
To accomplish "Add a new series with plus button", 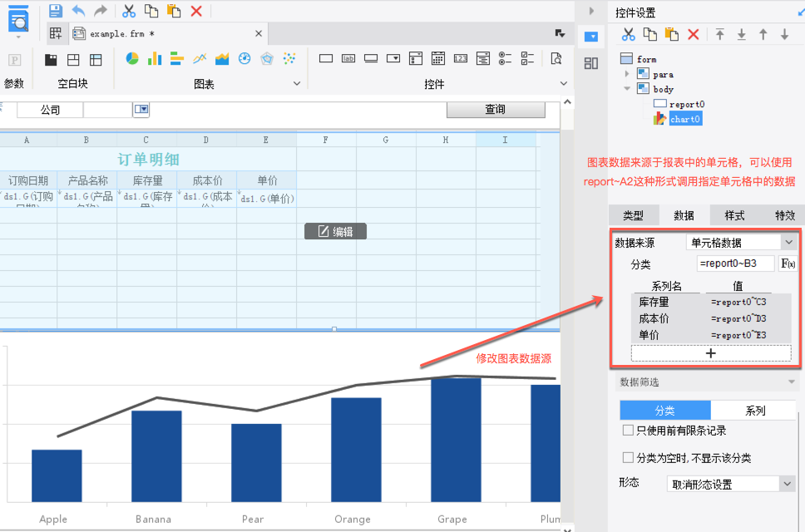I will 710,353.
